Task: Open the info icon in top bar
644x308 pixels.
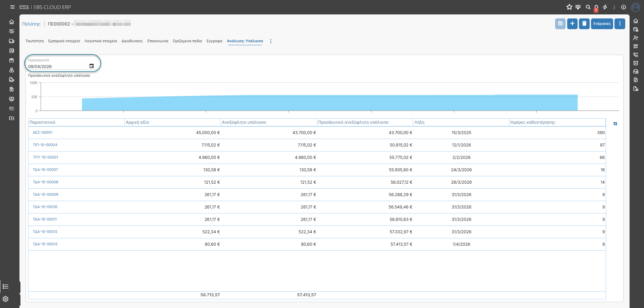Action: 624,7
